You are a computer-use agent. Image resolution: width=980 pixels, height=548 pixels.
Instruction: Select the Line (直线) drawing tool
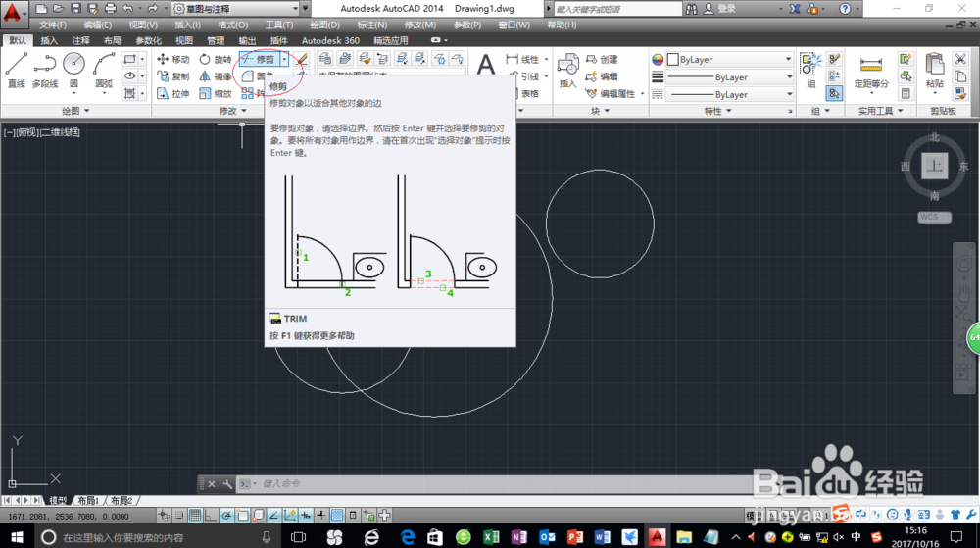pyautogui.click(x=17, y=70)
